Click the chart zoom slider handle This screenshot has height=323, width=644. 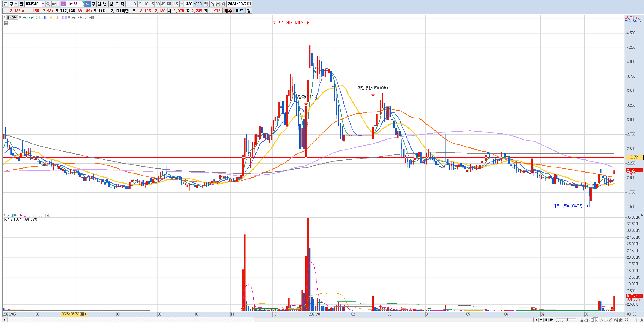pos(567,320)
